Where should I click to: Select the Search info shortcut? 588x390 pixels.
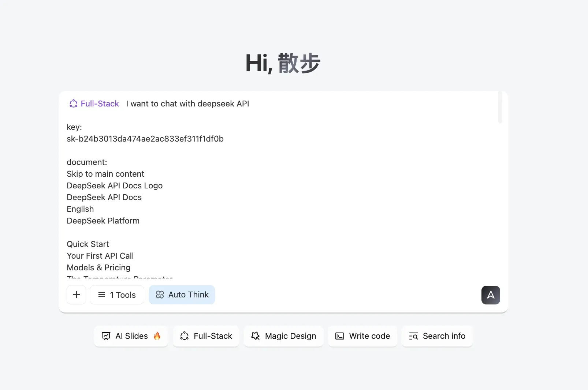(x=437, y=336)
